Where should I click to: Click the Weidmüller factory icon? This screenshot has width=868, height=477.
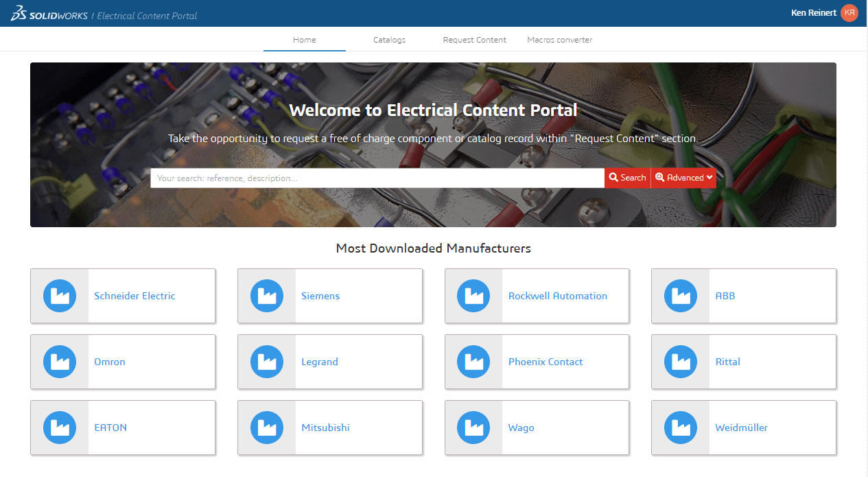tap(681, 428)
